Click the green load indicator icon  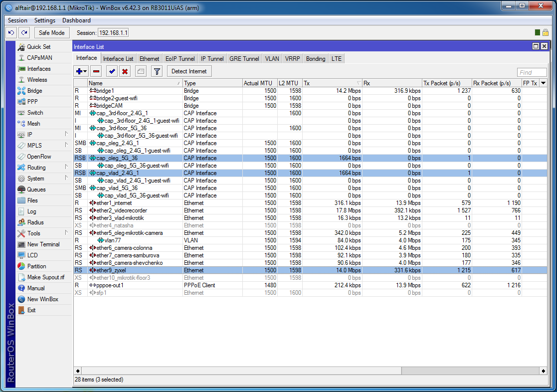[x=538, y=33]
